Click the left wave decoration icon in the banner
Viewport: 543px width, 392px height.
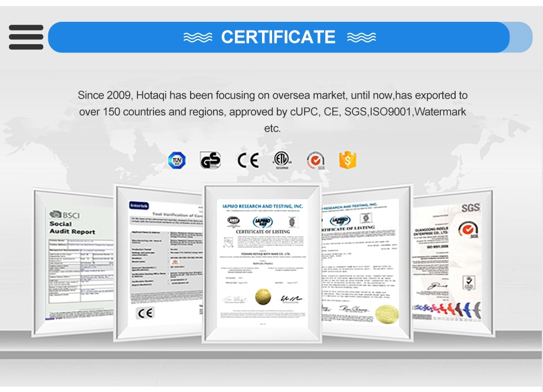point(198,37)
